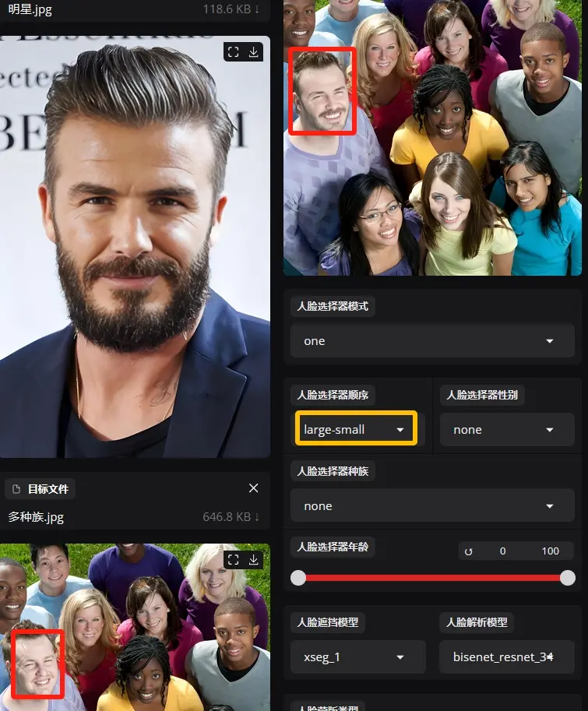Expand the 人脸解析模型 bisenet_resnet_34 dropdown
This screenshot has width=588, height=711.
507,657
